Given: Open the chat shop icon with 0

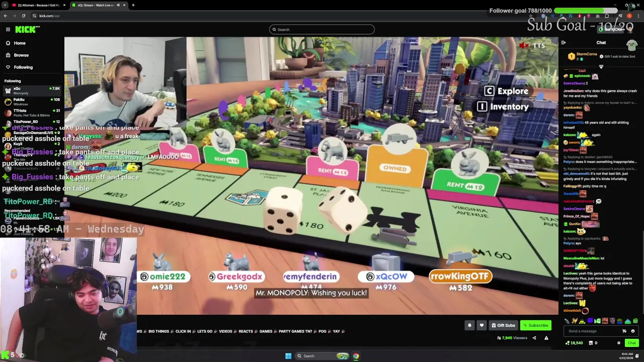Looking at the screenshot, I should click(593, 343).
